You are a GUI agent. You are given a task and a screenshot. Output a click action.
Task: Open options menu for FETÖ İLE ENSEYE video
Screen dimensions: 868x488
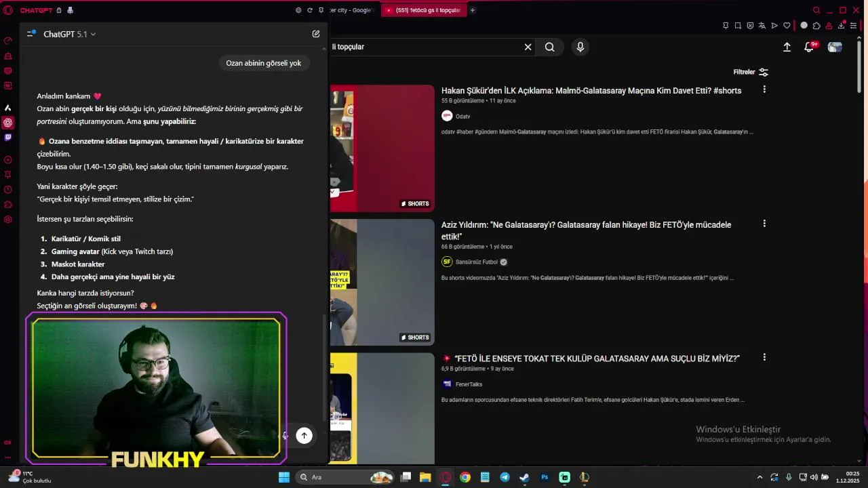tap(764, 357)
